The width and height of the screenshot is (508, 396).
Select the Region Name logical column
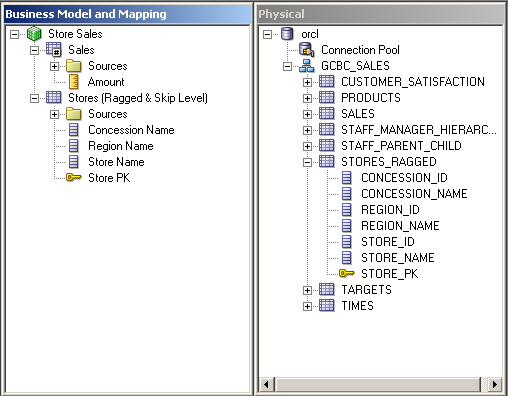pos(121,146)
